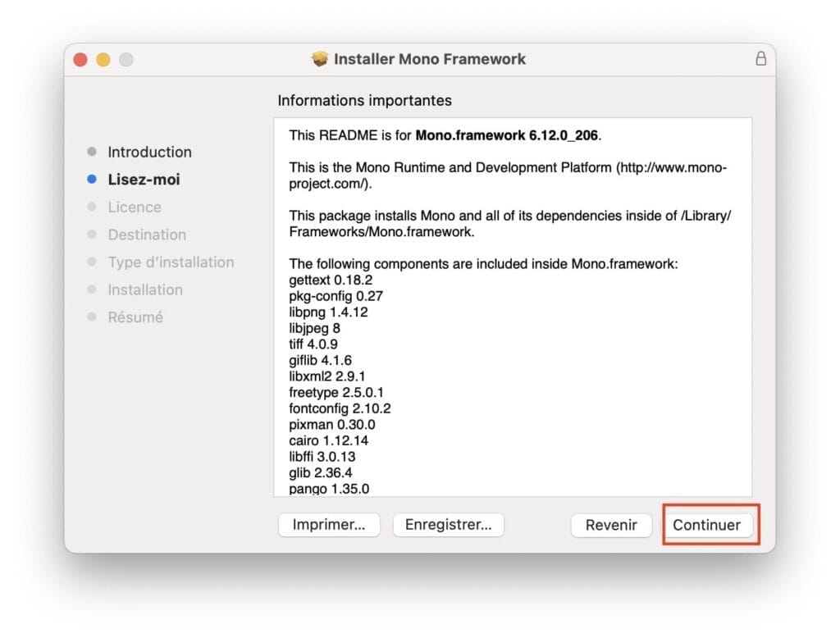Screen dimensions: 840x638
Task: Click the lock icon in the title bar
Action: coord(760,59)
